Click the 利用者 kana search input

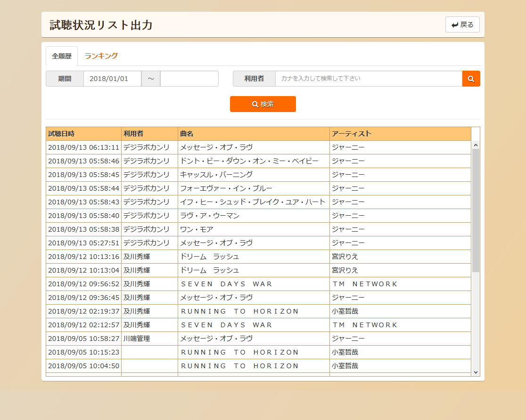(x=368, y=79)
